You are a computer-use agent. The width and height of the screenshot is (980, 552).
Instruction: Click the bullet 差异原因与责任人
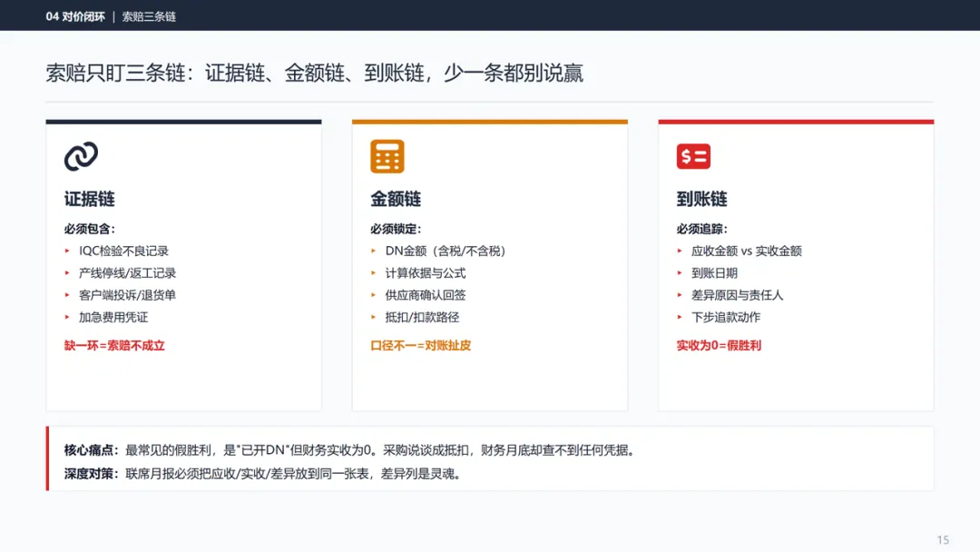point(738,295)
